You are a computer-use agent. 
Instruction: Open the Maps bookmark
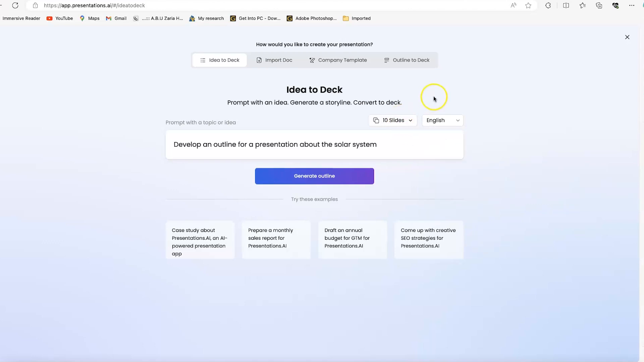pyautogui.click(x=90, y=18)
